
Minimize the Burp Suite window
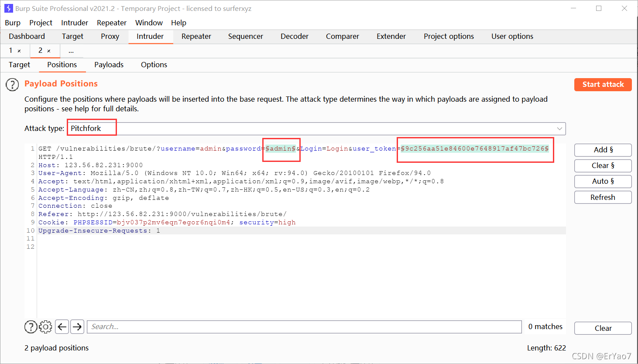(573, 8)
